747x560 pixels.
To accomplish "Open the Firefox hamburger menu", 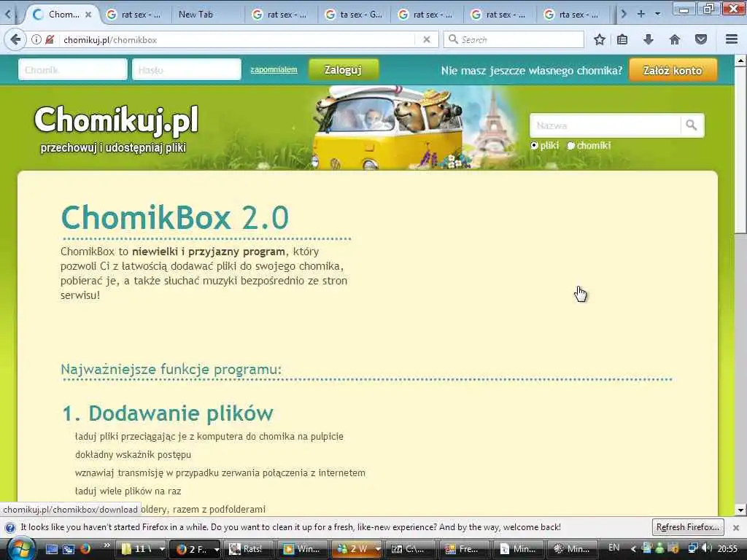I will [x=732, y=39].
